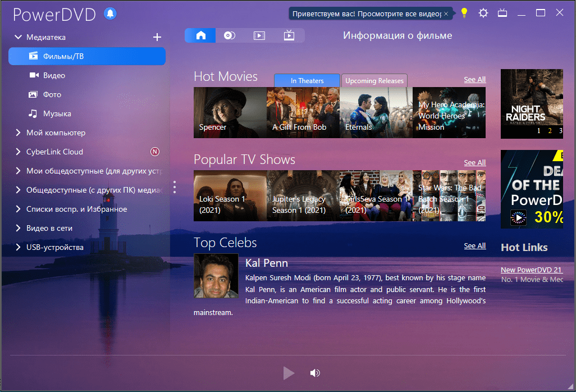Collapse the Медиатека section
The width and height of the screenshot is (576, 392).
(17, 37)
